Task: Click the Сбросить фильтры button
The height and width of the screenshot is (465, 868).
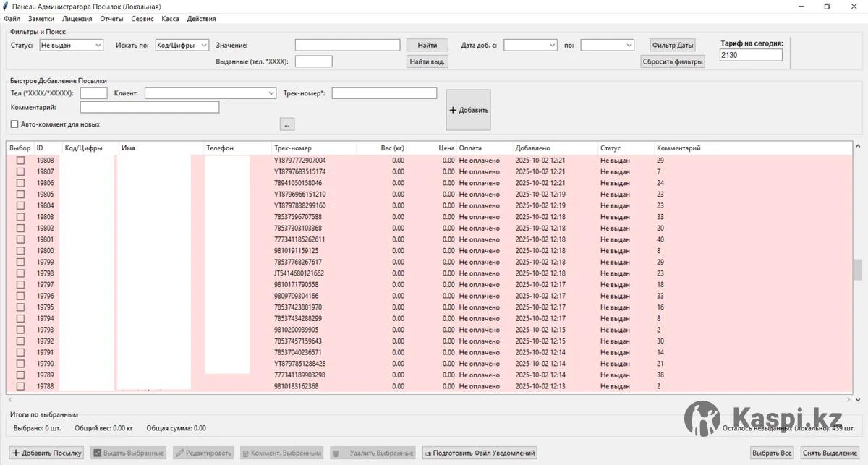Action: point(673,61)
